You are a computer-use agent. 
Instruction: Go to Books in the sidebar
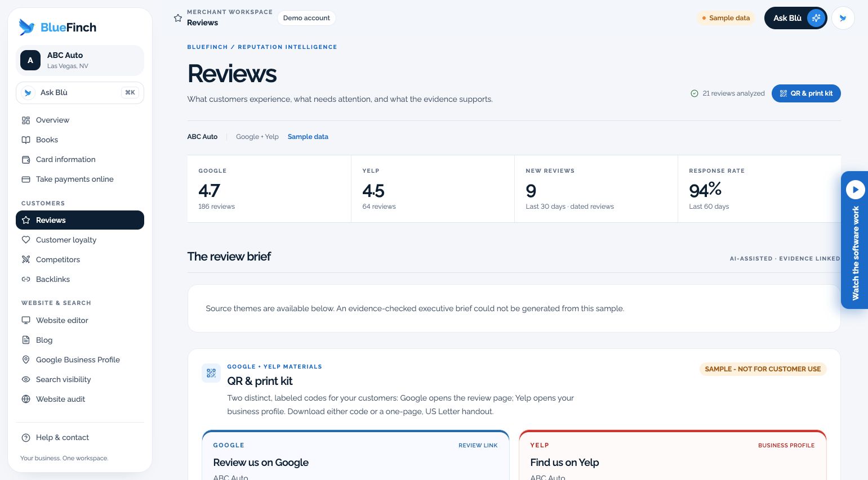pos(80,140)
